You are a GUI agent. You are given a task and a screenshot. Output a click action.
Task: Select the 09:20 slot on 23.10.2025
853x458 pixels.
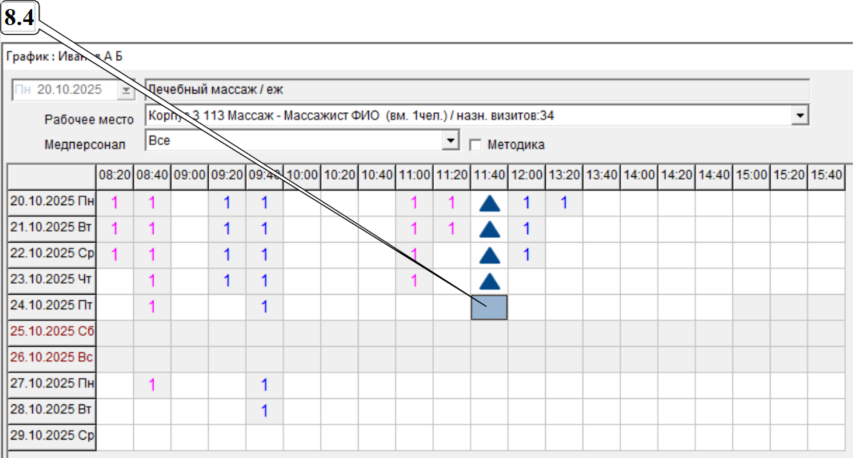(x=227, y=281)
